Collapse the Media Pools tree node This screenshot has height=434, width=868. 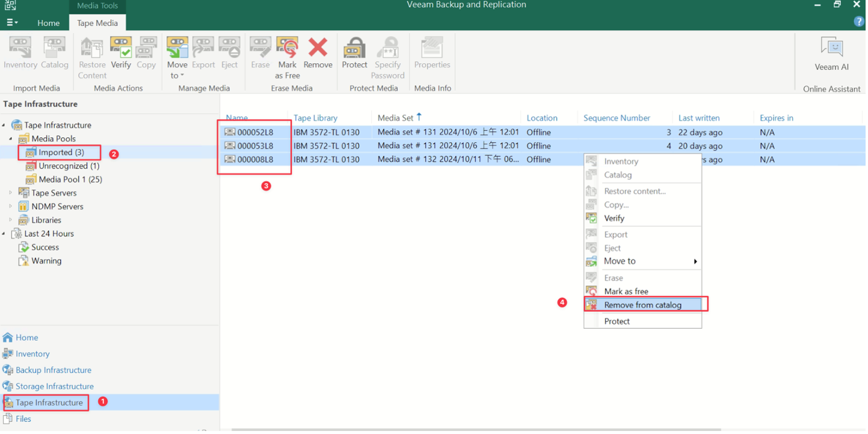coord(11,139)
